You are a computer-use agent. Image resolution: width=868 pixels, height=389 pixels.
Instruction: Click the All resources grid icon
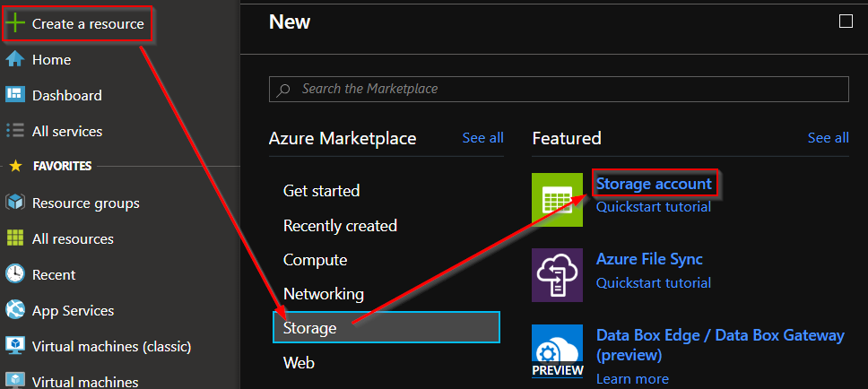15,238
